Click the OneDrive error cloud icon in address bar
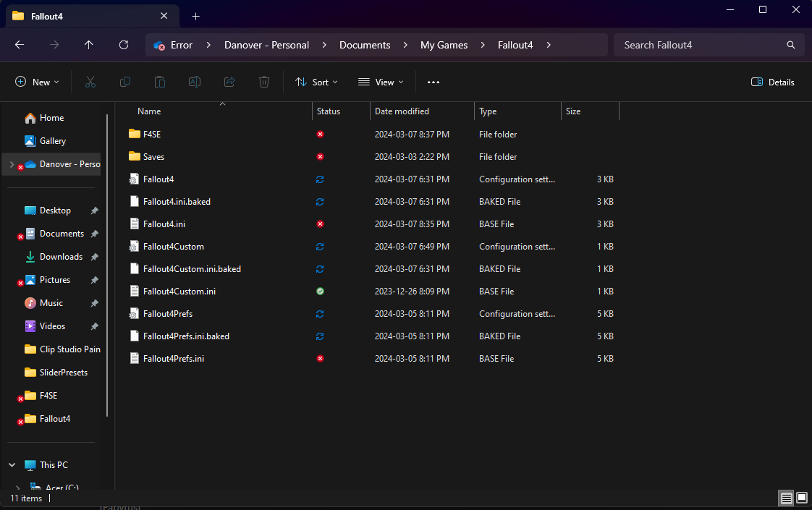 [159, 46]
